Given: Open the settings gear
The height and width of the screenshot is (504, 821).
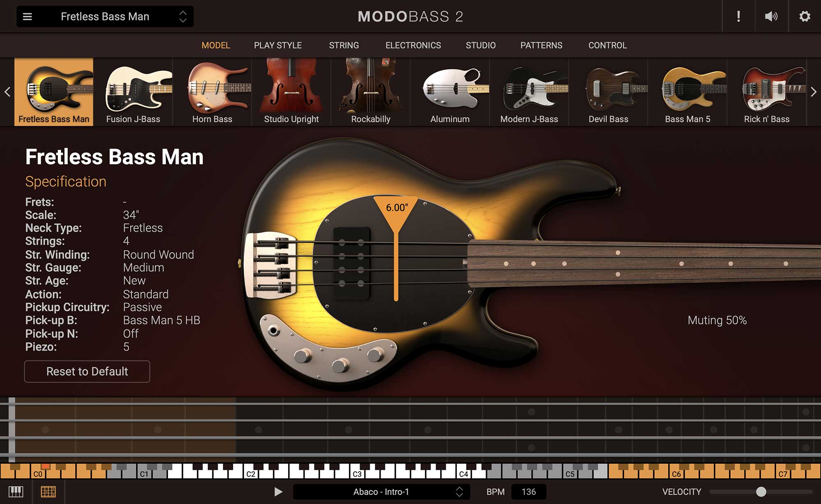Looking at the screenshot, I should [805, 16].
